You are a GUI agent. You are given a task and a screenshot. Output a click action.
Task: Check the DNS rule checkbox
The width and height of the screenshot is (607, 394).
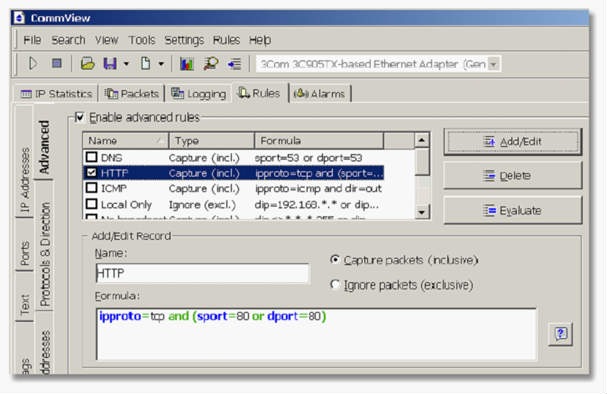coord(91,157)
